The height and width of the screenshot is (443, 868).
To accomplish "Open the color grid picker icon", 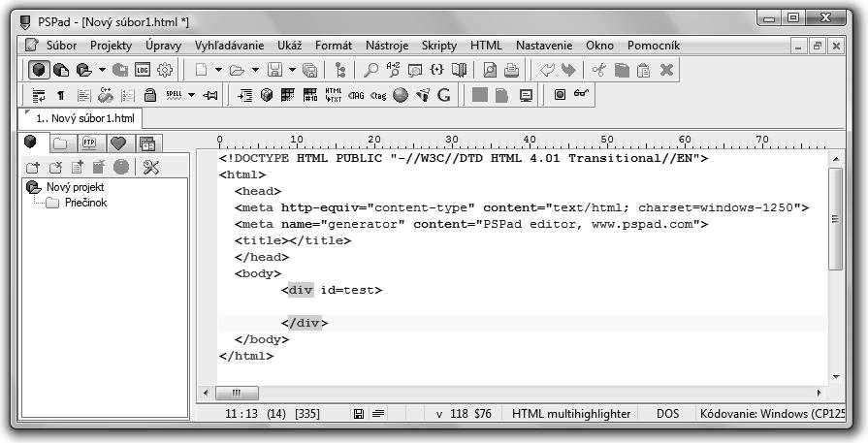I will point(288,95).
